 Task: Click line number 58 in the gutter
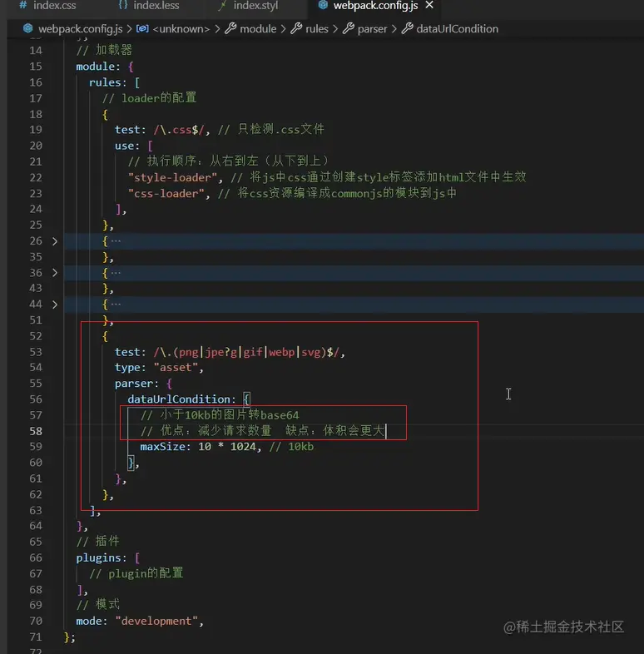pyautogui.click(x=36, y=431)
